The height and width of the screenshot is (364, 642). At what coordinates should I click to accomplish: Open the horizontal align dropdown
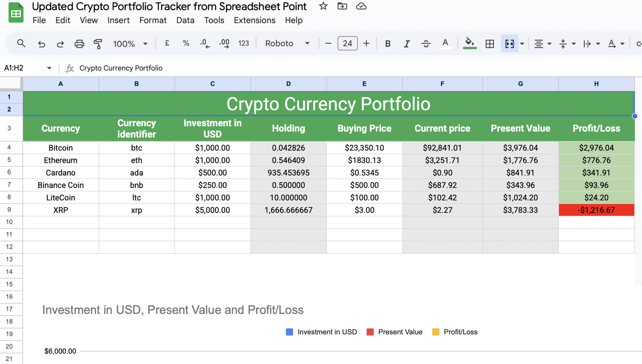coord(543,43)
